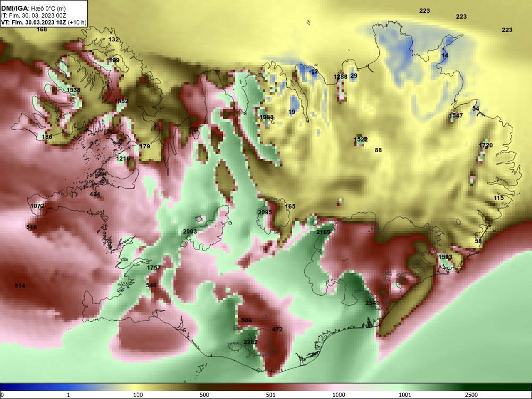Select the label 1288
The image size is (532, 399).
[340, 77]
